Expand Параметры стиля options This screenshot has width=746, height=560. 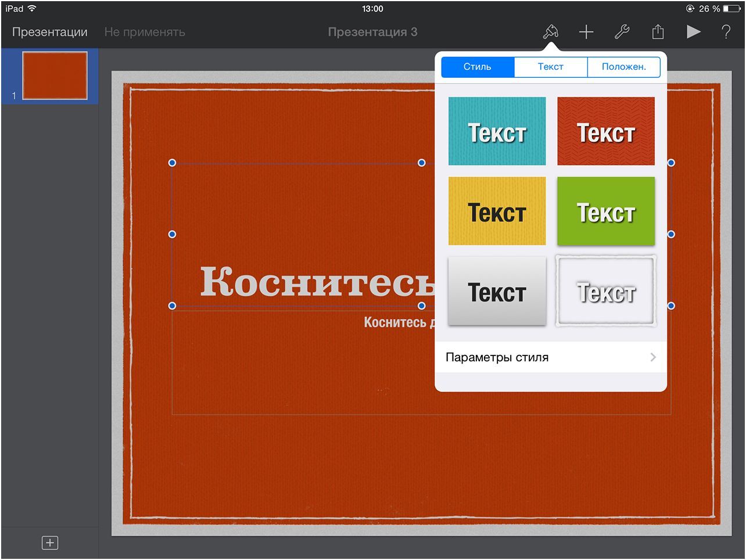(550, 357)
